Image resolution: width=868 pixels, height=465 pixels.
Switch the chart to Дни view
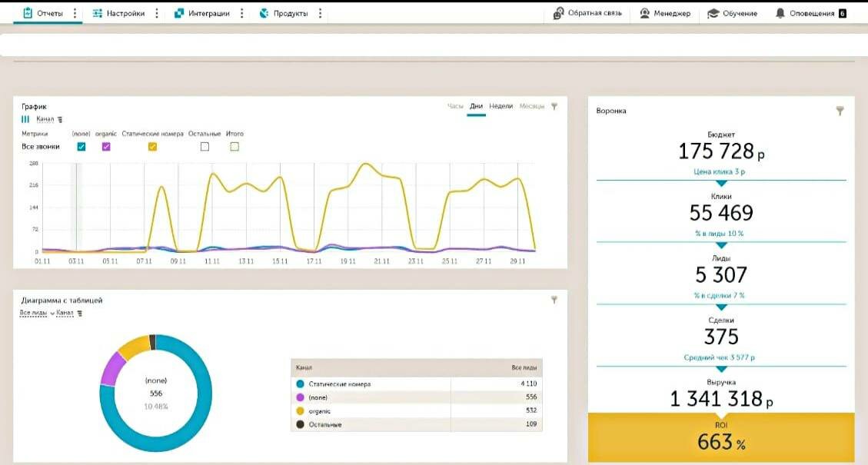point(476,106)
